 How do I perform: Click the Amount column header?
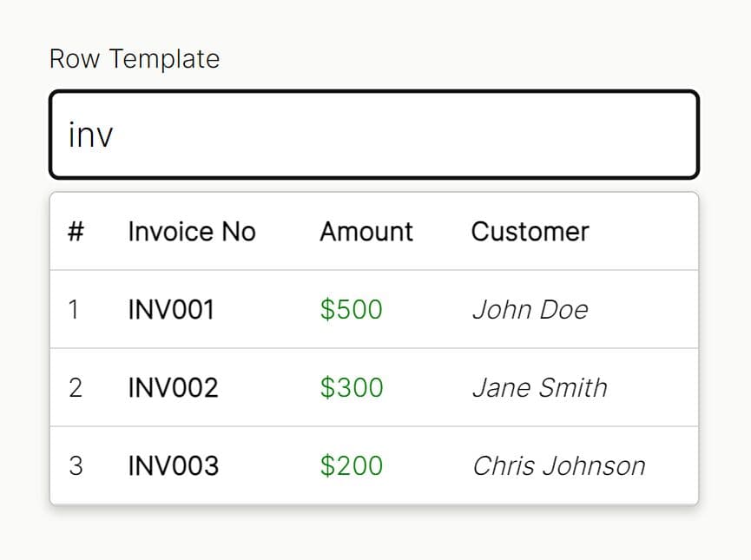(366, 232)
